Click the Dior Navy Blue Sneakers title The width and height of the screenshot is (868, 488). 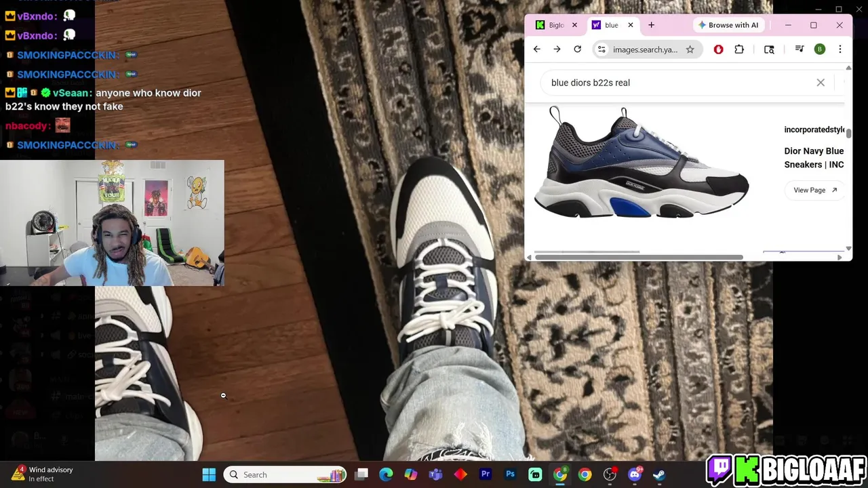click(814, 158)
